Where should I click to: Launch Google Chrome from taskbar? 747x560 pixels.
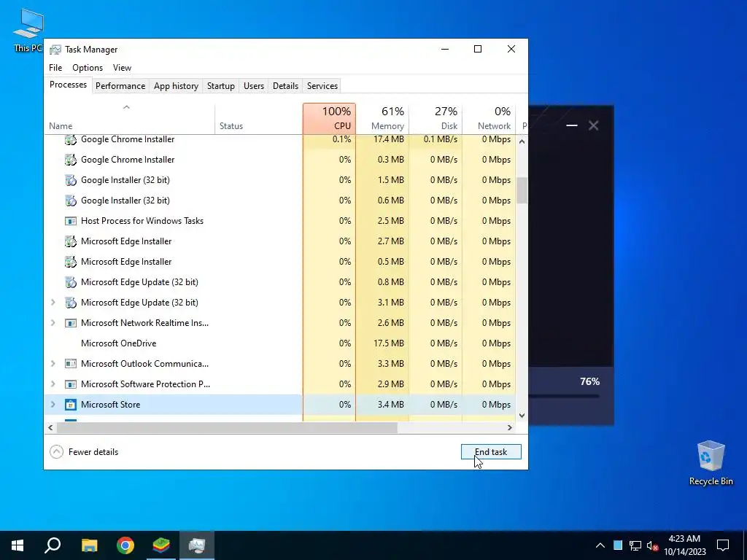[x=125, y=545]
